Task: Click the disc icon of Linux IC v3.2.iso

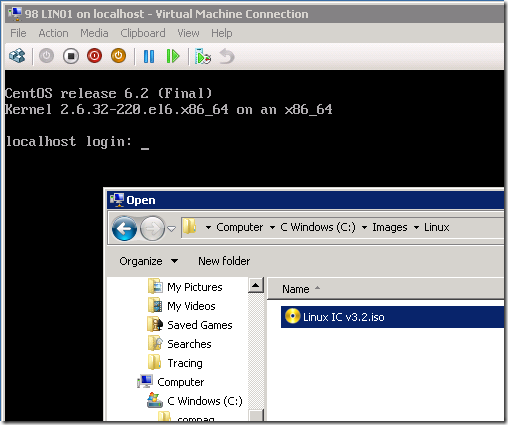Action: [293, 316]
